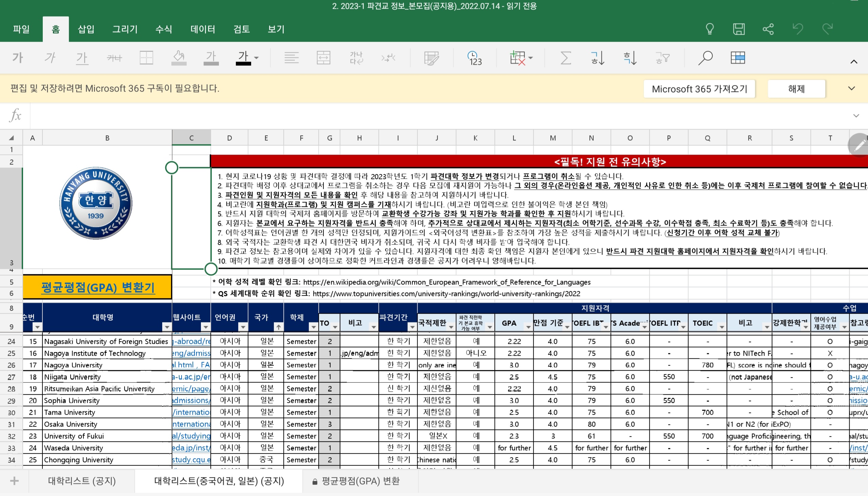
Task: Open the 국가 column filter dropdown
Action: [278, 327]
